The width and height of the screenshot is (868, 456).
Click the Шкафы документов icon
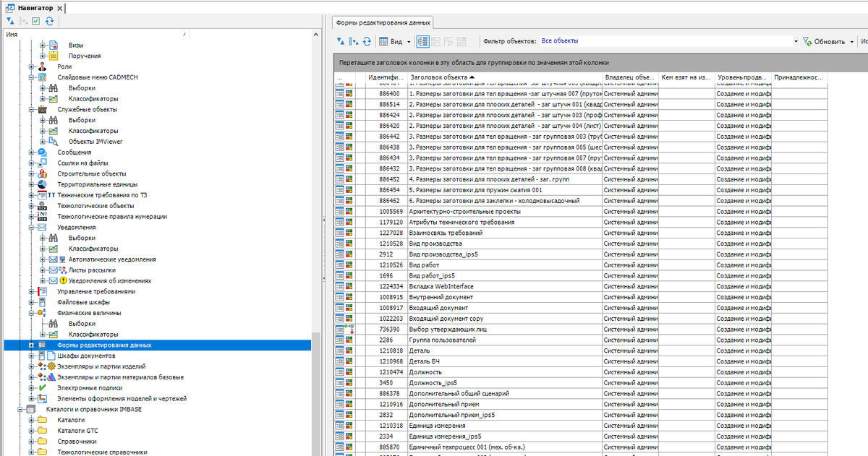click(x=42, y=356)
